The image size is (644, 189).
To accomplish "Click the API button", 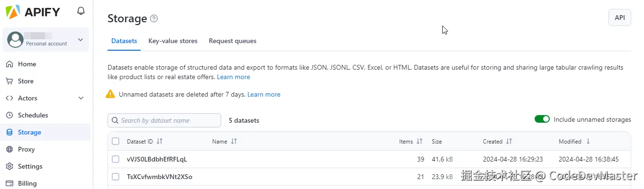I will click(620, 18).
